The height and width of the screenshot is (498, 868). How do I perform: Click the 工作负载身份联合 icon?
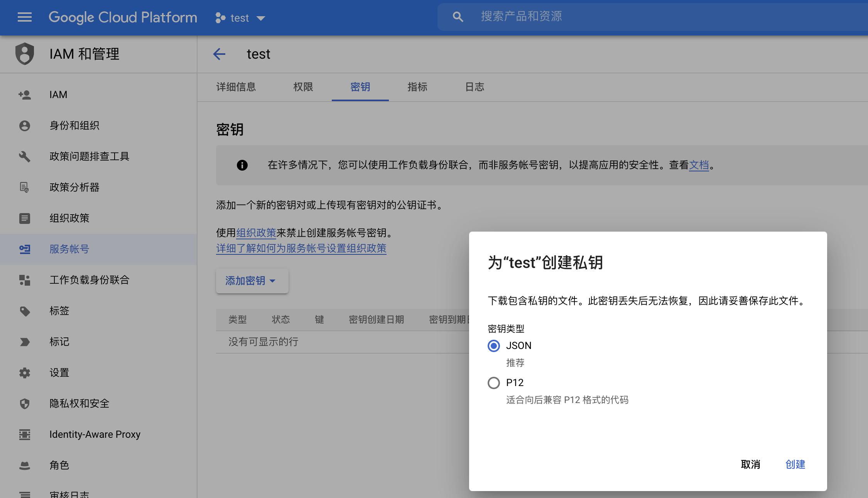(24, 280)
